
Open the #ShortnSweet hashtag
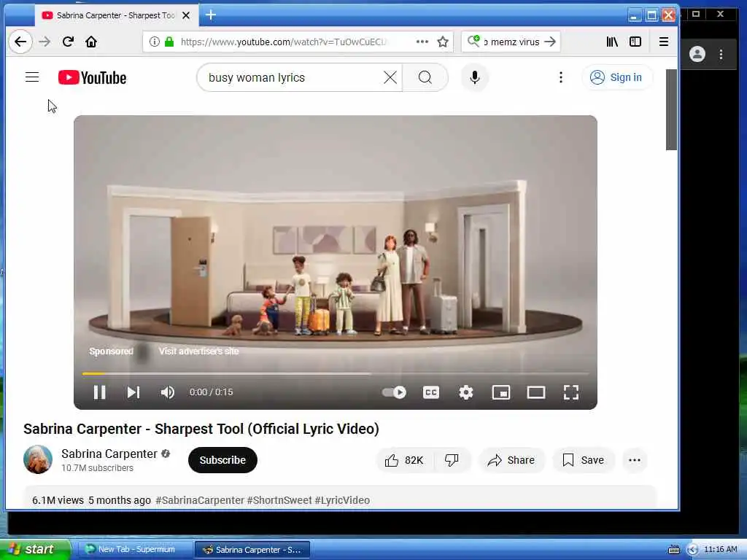(x=279, y=500)
